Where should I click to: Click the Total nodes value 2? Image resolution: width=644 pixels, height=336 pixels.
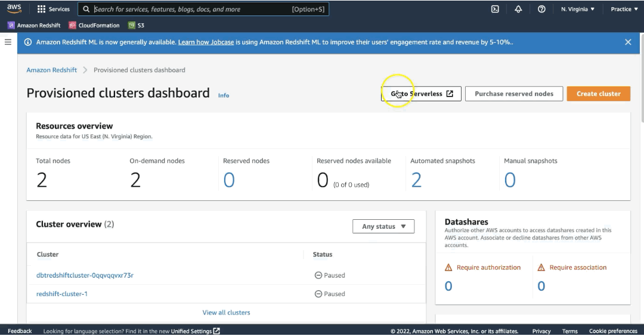coord(42,180)
